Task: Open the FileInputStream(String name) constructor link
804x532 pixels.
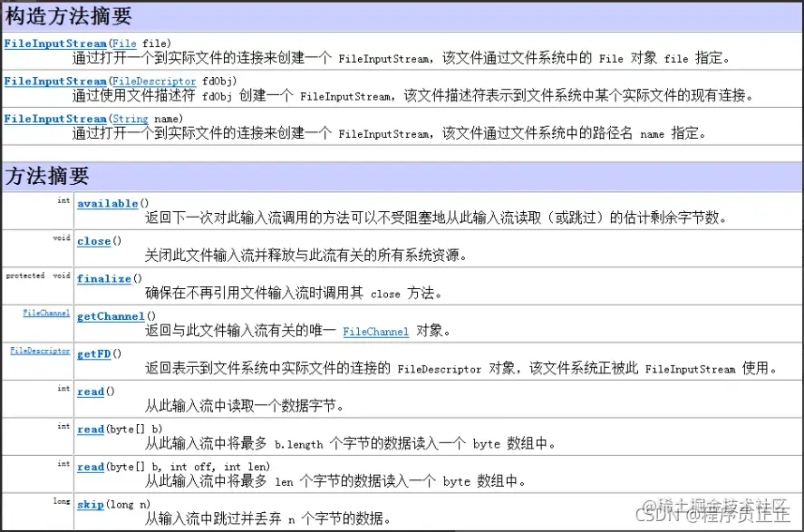Action: (x=55, y=119)
